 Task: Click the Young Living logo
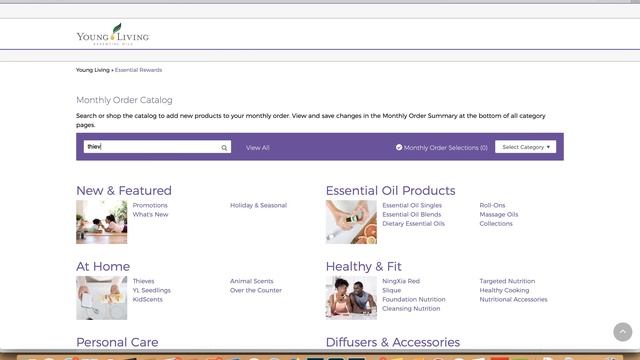pos(113,34)
